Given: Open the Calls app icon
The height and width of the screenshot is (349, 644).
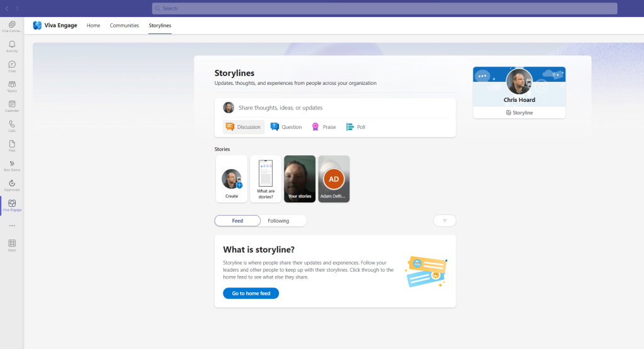Looking at the screenshot, I should tap(12, 125).
